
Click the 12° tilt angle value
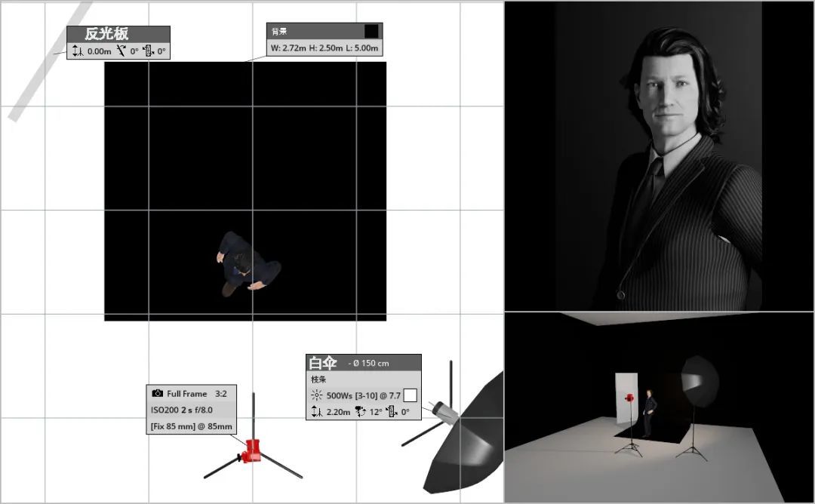tap(376, 412)
